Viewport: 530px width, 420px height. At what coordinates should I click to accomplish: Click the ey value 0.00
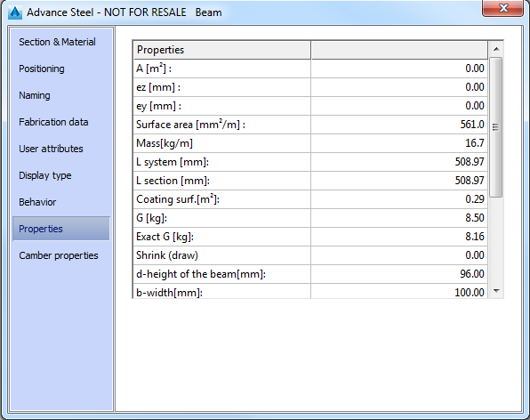pos(475,106)
